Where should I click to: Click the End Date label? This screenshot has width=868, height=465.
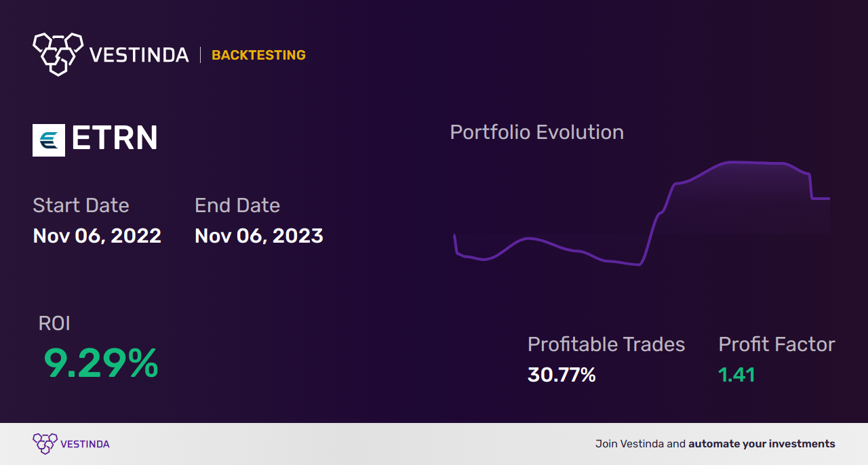[x=237, y=205]
